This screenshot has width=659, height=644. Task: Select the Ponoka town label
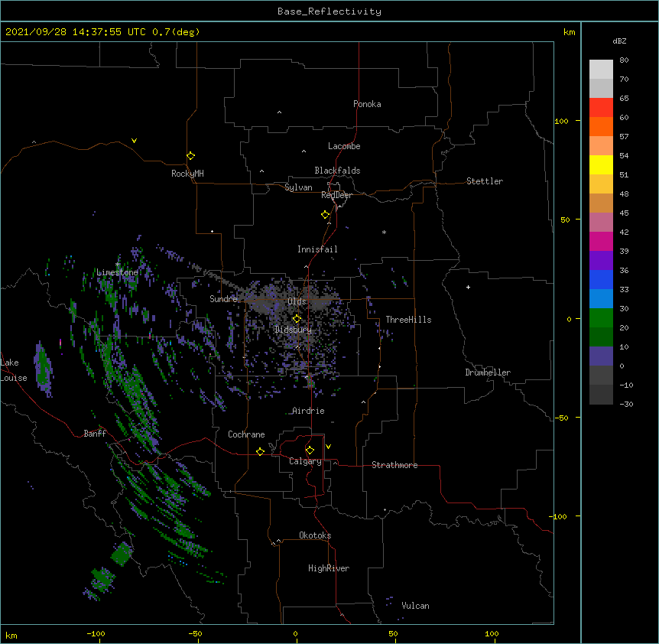click(x=367, y=104)
